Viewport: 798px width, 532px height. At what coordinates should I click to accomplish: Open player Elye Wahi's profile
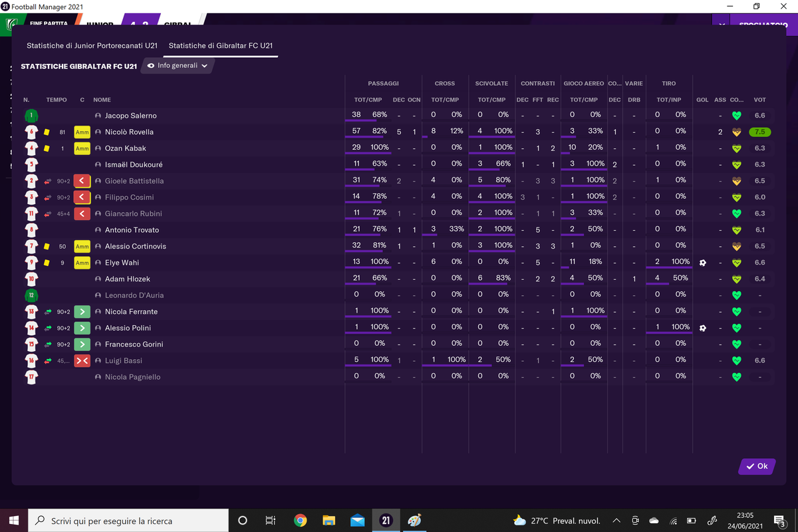coord(122,263)
